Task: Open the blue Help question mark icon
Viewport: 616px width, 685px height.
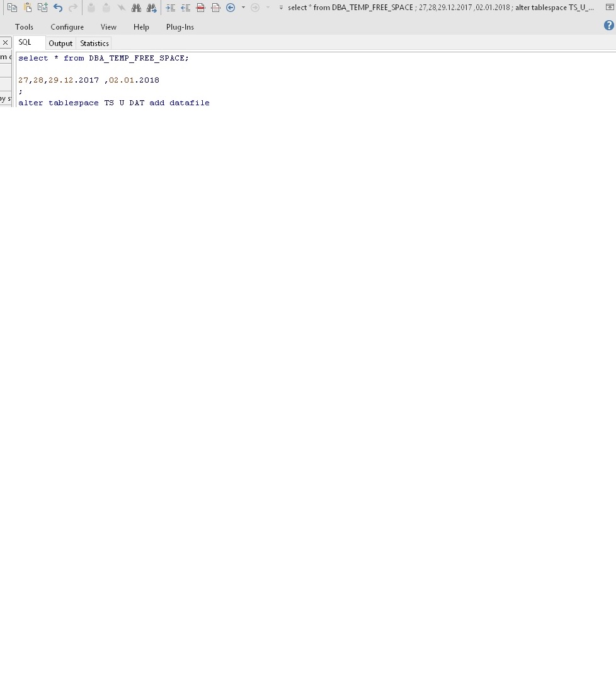Action: [x=608, y=26]
